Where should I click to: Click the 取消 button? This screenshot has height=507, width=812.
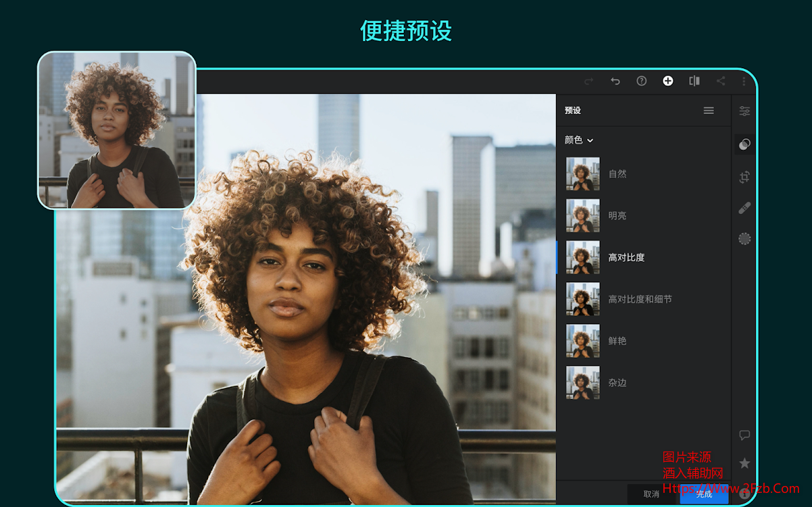click(651, 494)
